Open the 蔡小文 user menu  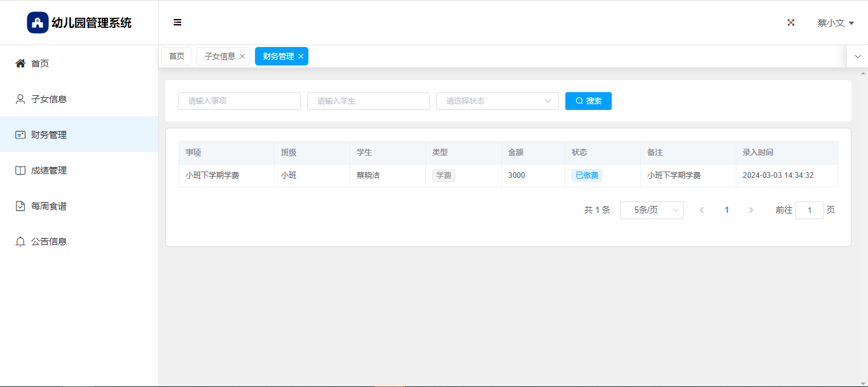[x=835, y=23]
